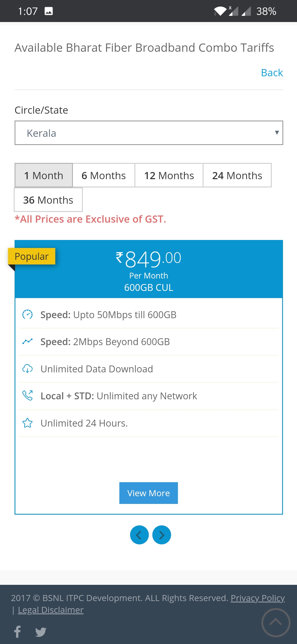Tap the star icon beside Unlimited 24 Hours
This screenshot has height=644, width=297.
point(28,423)
